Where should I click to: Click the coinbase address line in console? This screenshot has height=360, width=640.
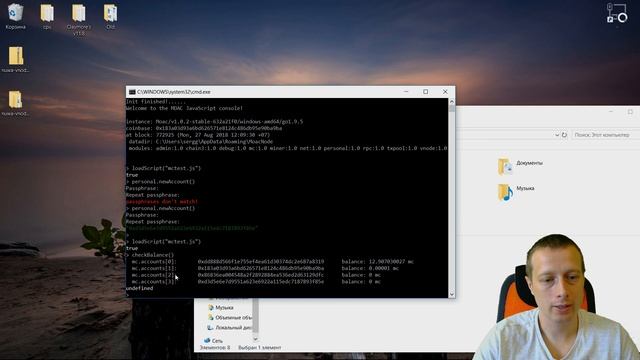pos(204,128)
